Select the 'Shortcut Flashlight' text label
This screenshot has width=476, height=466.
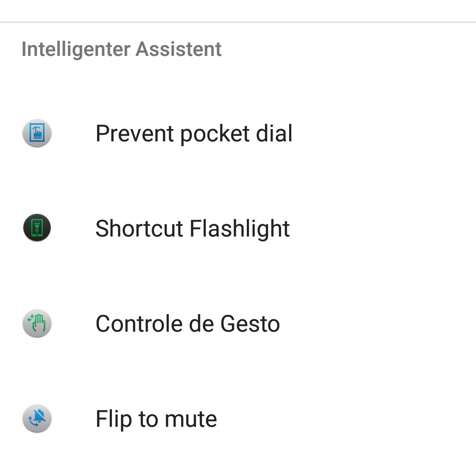pyautogui.click(x=193, y=229)
